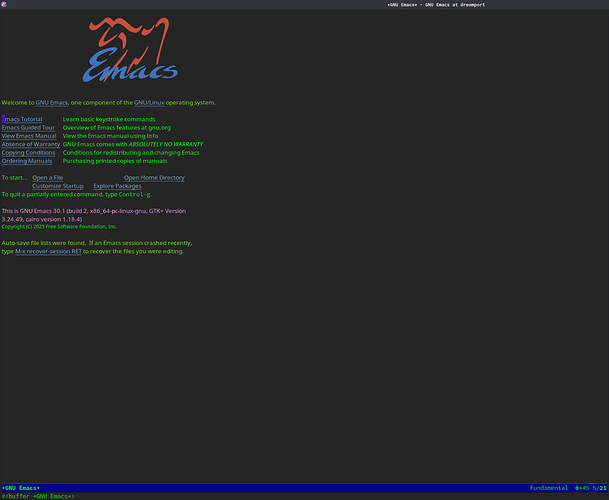Open the Emacs Tutorial link
The height and width of the screenshot is (500, 609).
[22, 119]
